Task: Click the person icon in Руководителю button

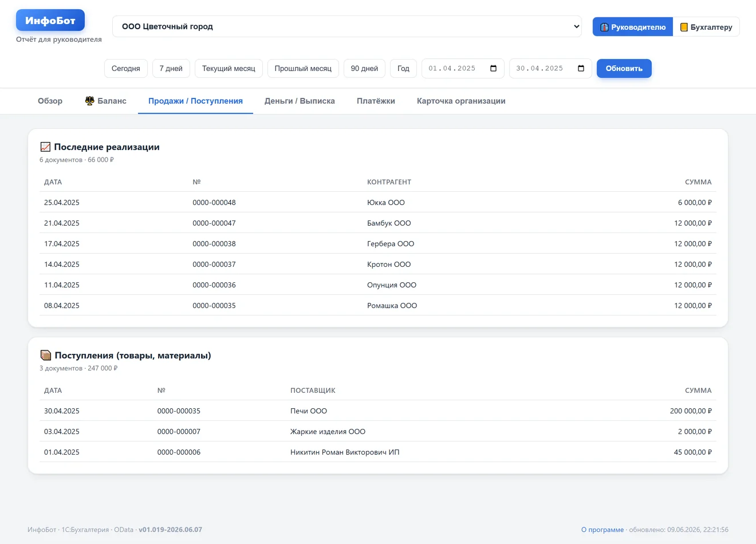Action: (x=604, y=27)
